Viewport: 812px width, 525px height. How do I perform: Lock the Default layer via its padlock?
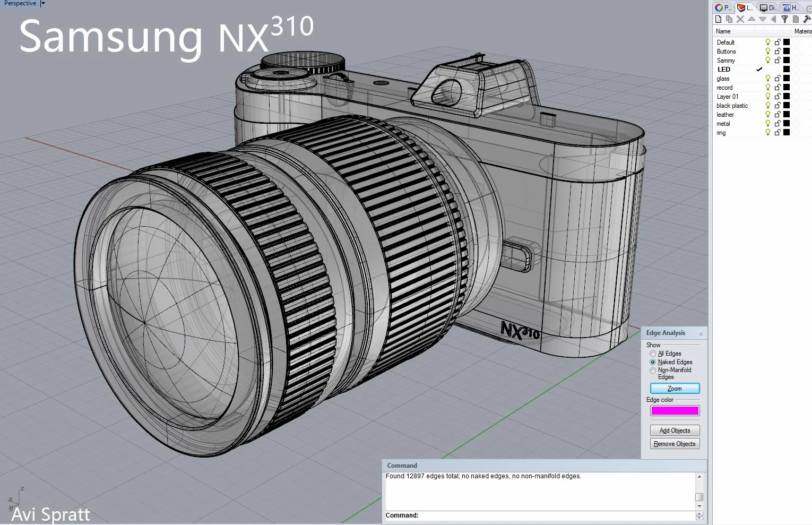point(778,42)
